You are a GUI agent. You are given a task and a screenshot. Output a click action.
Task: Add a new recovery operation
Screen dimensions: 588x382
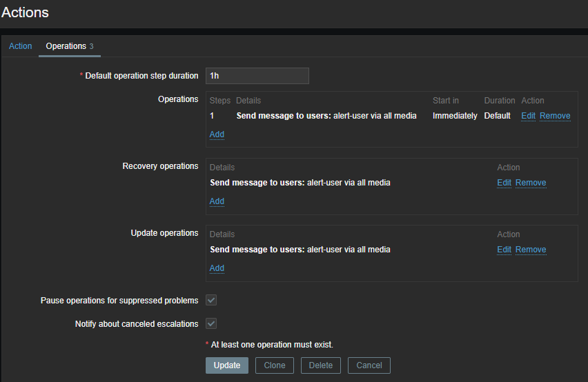point(217,201)
